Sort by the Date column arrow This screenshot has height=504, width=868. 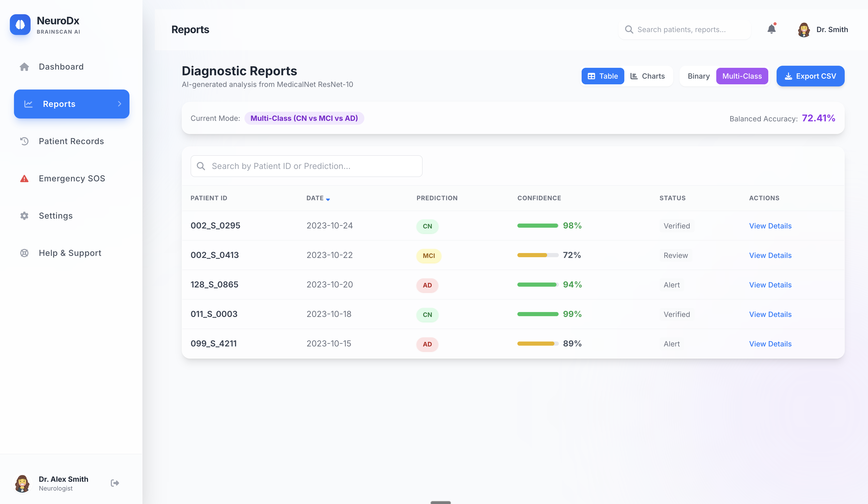click(328, 199)
